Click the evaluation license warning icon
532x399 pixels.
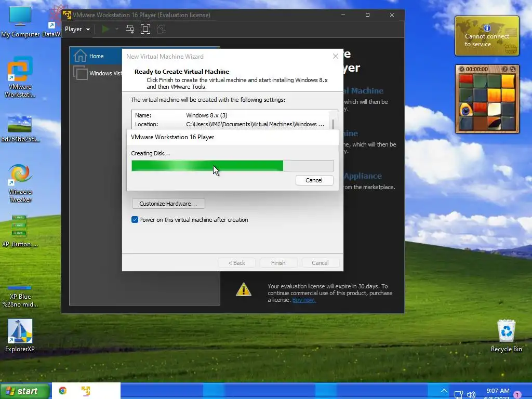coord(244,289)
